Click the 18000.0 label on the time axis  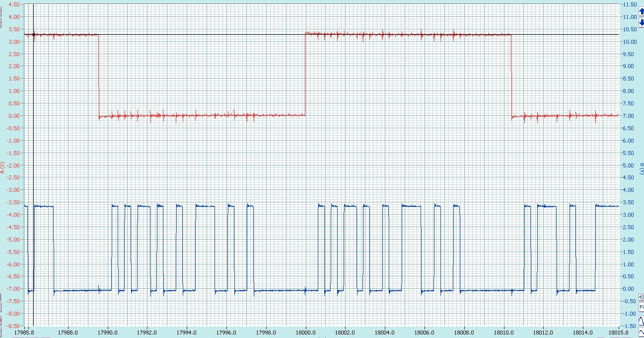coord(305,333)
